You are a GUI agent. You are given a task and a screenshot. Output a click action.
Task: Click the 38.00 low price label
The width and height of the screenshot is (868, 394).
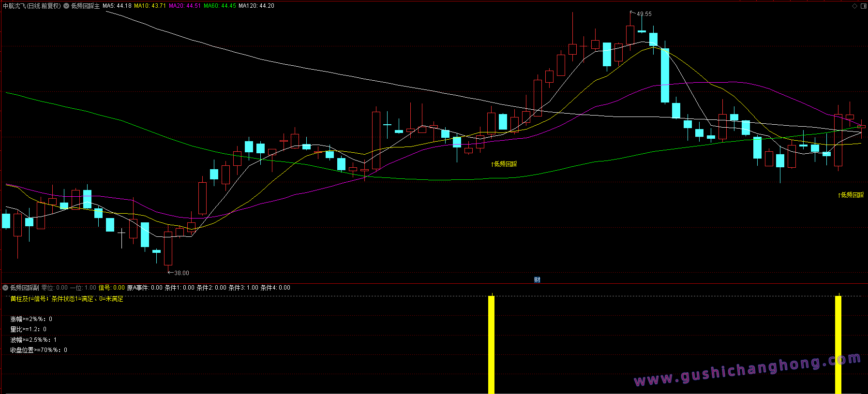point(181,273)
